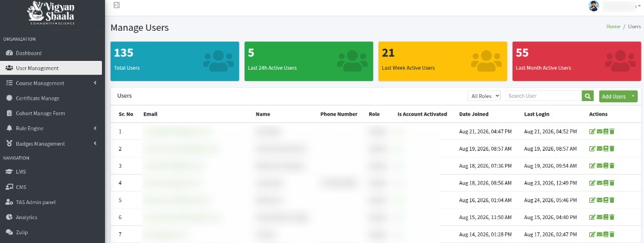Click the Is Account Activated column header
This screenshot has width=644, height=243.
tap(422, 114)
